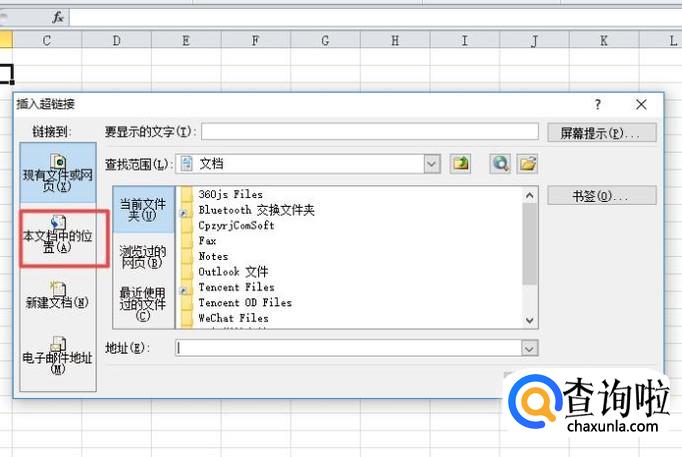
Task: Expand the Address (地址) dropdown arrow
Action: click(x=529, y=348)
